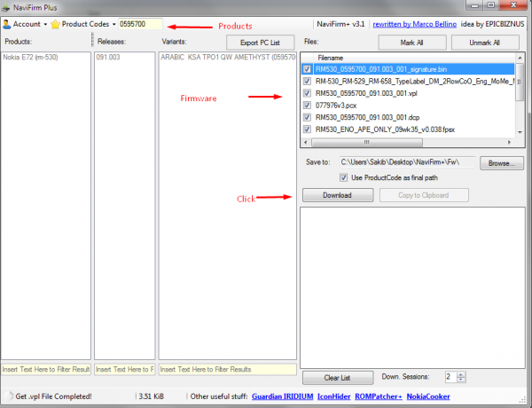
Task: Click the status bar spinner icon
Action: pos(9,396)
